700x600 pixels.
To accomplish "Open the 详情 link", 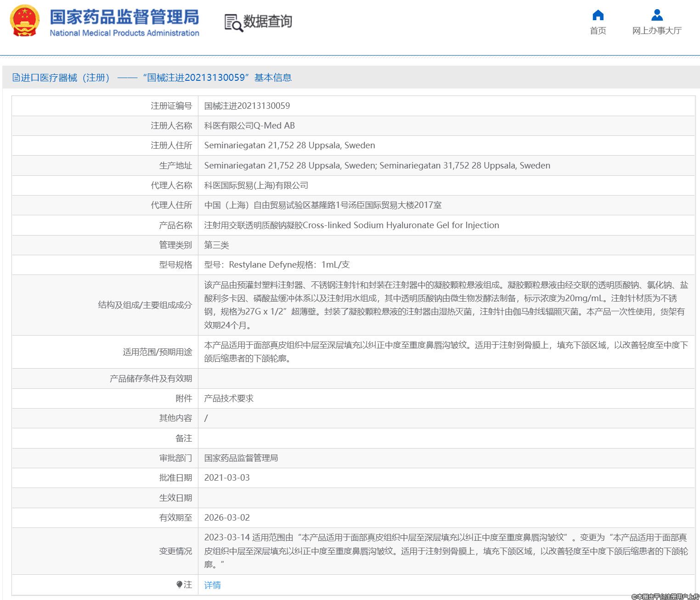I will click(212, 585).
